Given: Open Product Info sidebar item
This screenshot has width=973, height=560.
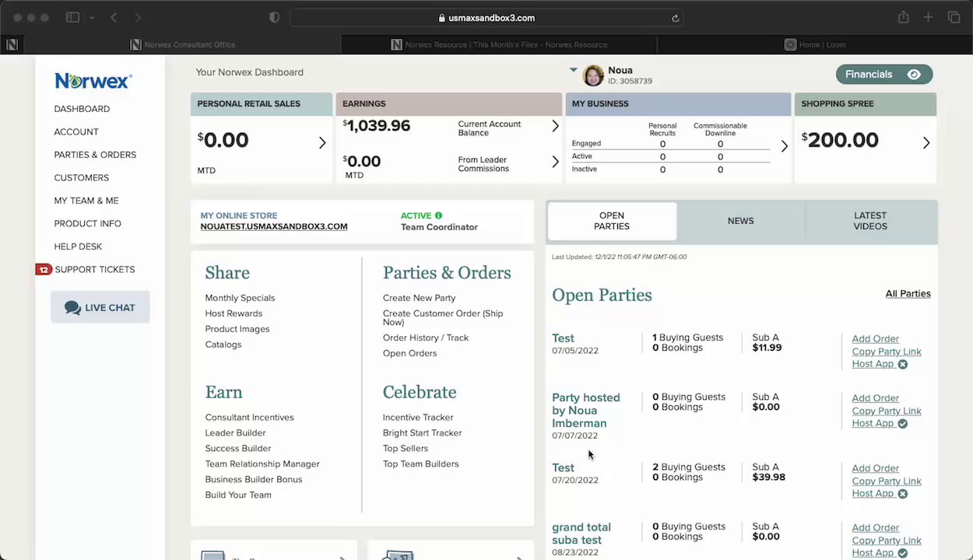Looking at the screenshot, I should pos(87,223).
